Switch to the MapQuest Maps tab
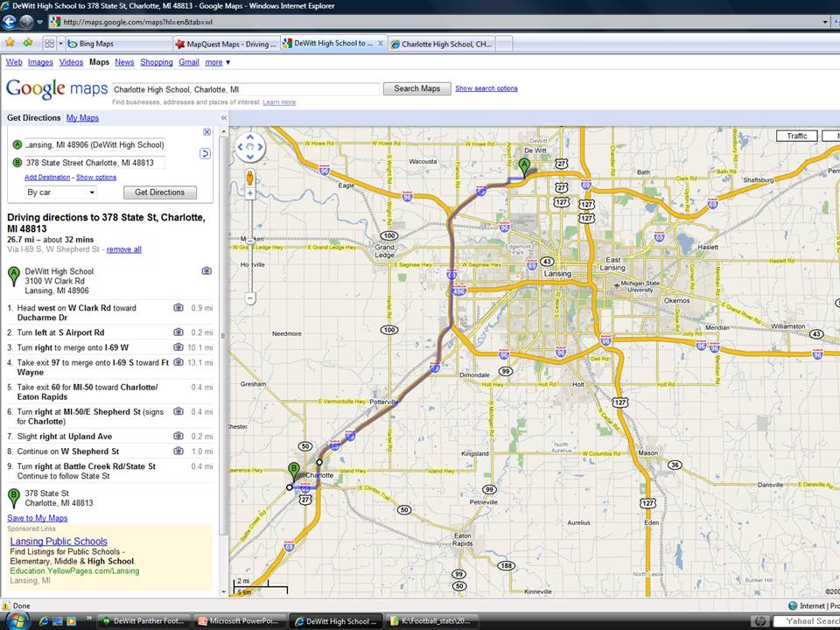The height and width of the screenshot is (630, 840). point(226,44)
